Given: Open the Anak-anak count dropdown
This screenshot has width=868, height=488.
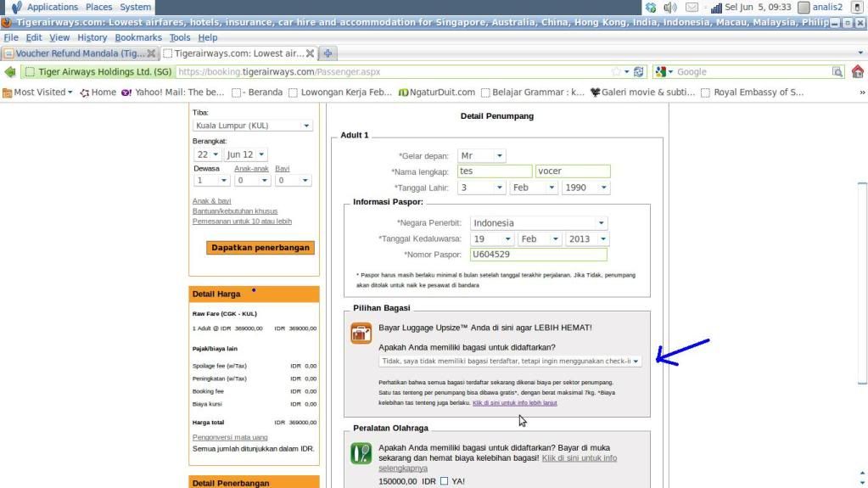Looking at the screenshot, I should [x=252, y=181].
